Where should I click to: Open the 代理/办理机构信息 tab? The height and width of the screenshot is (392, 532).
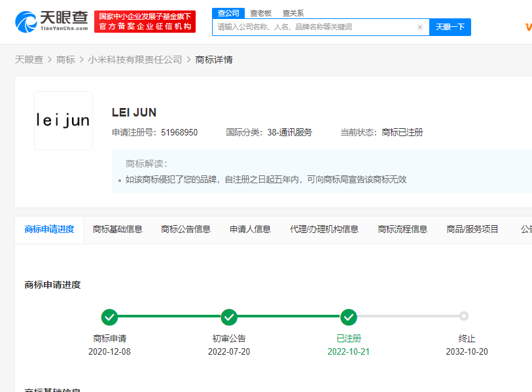[x=324, y=229]
